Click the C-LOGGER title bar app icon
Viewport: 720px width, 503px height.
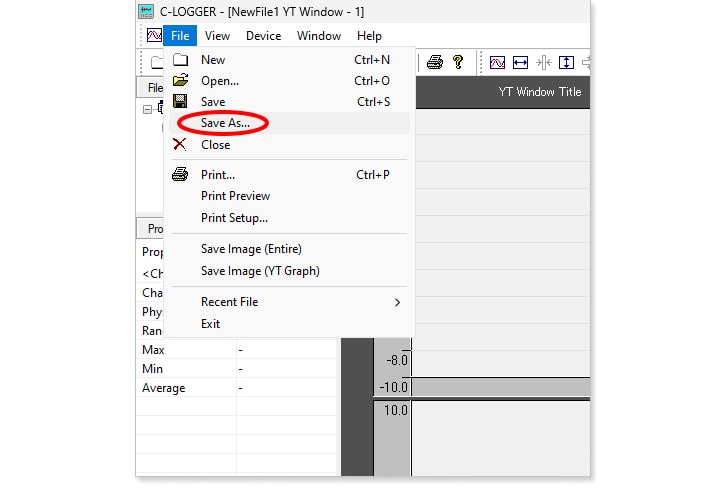point(145,10)
